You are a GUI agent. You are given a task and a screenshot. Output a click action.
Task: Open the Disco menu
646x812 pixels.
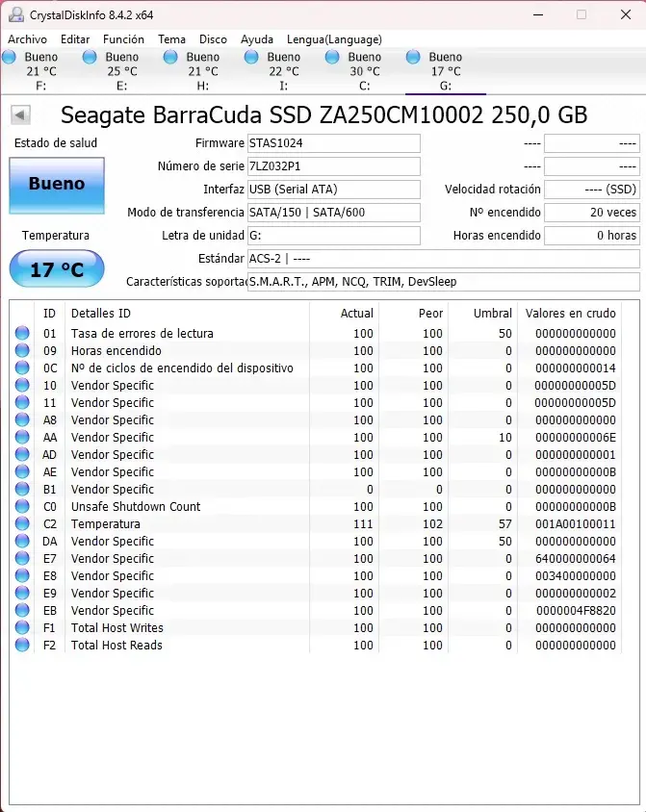point(213,39)
